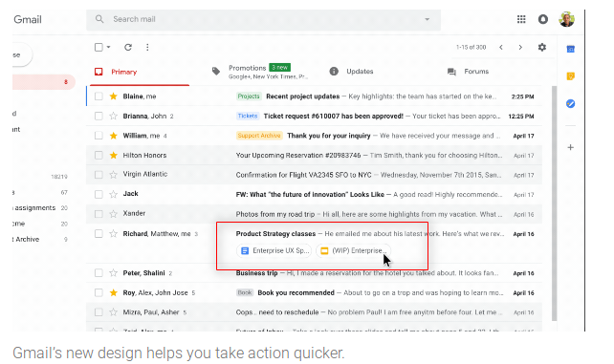This screenshot has width=614, height=364.
Task: Open the Photos from my road trip email
Action: 274,214
